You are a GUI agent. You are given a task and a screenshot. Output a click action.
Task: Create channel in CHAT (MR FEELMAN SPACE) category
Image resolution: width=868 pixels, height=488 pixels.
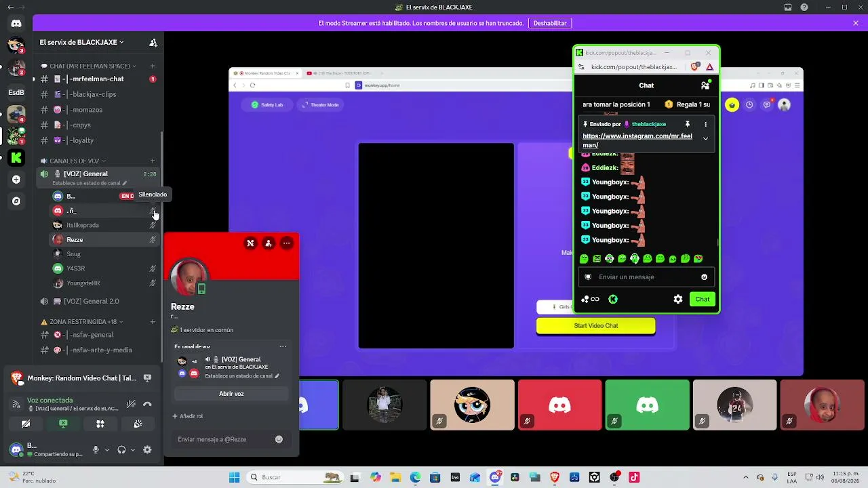pyautogui.click(x=153, y=66)
